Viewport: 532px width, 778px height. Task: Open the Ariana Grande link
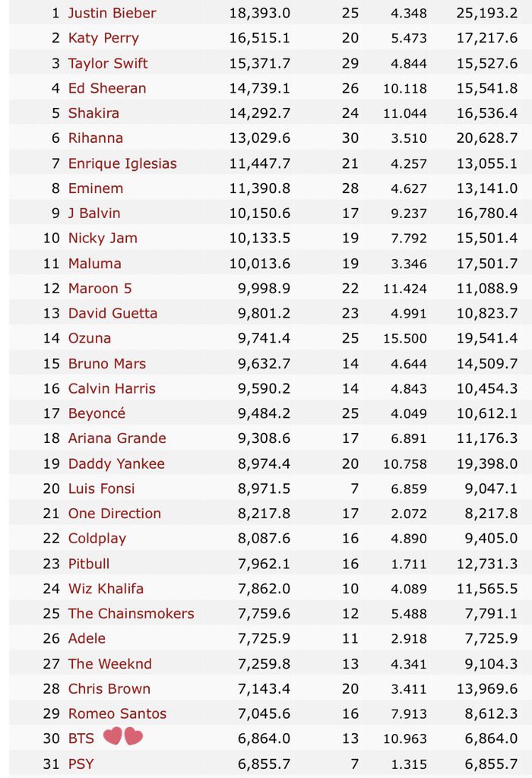point(116,438)
